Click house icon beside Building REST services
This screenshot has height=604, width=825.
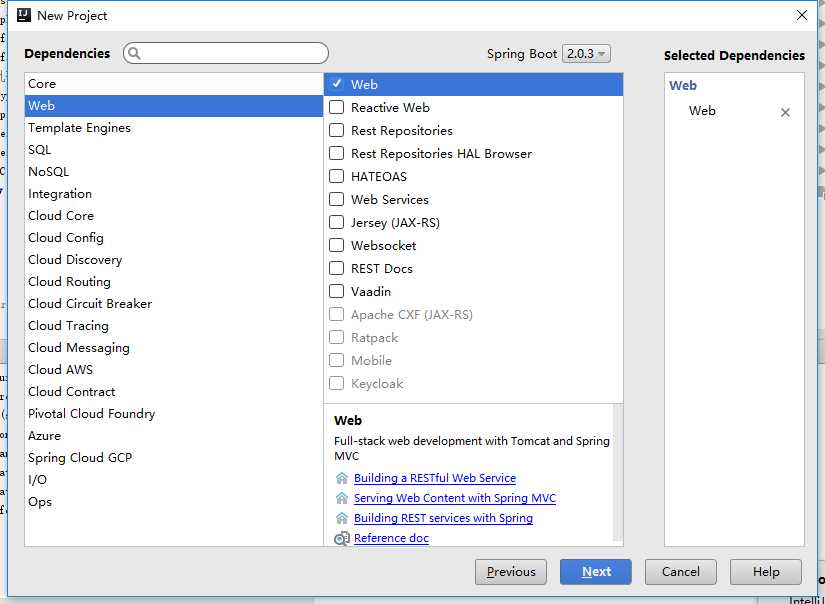pos(342,518)
